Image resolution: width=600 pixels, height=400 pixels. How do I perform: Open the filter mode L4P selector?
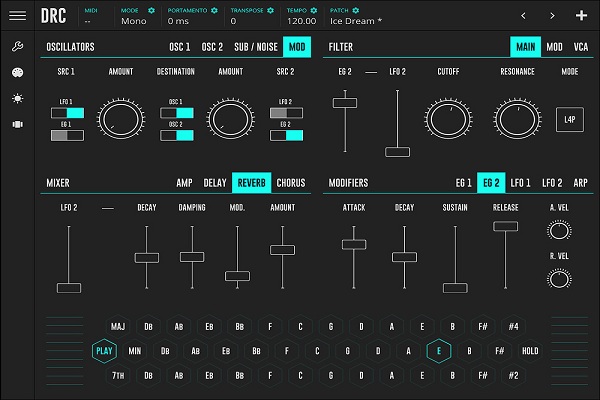[x=569, y=119]
